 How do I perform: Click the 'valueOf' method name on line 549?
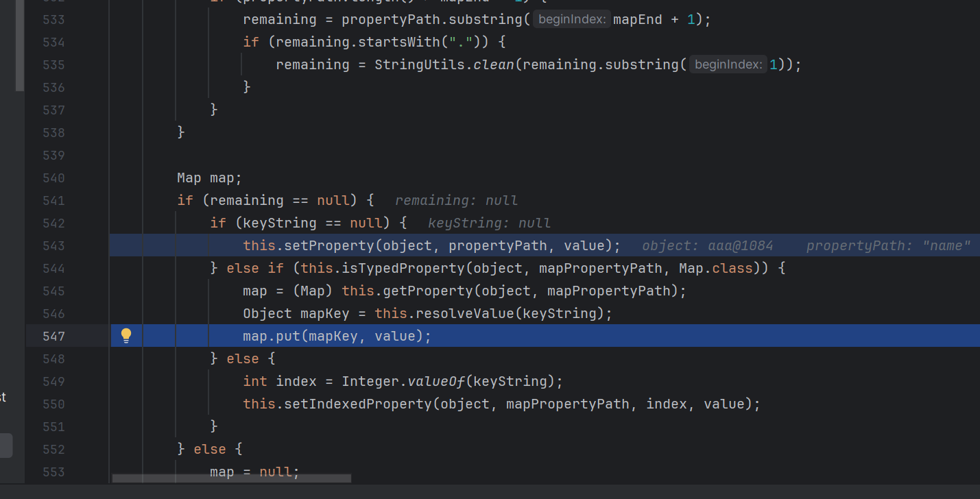tap(436, 381)
